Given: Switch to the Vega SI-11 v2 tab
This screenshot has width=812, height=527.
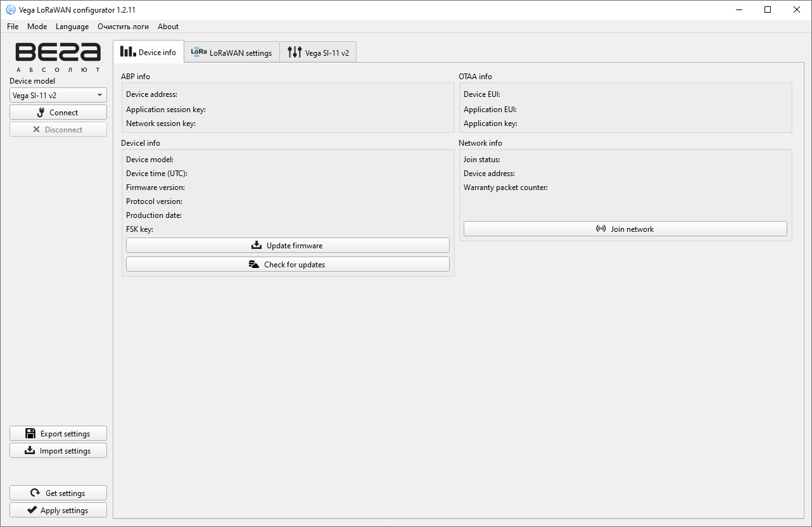Looking at the screenshot, I should (x=318, y=53).
